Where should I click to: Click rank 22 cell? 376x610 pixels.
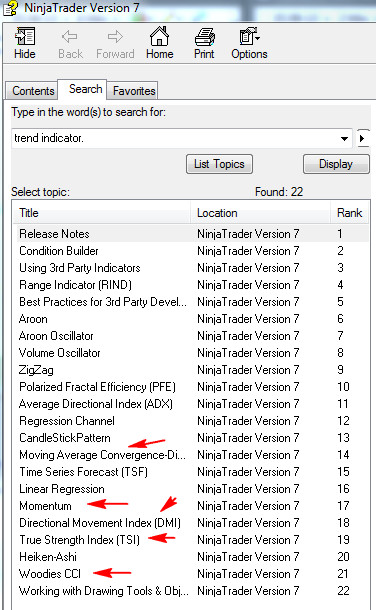pos(343,591)
